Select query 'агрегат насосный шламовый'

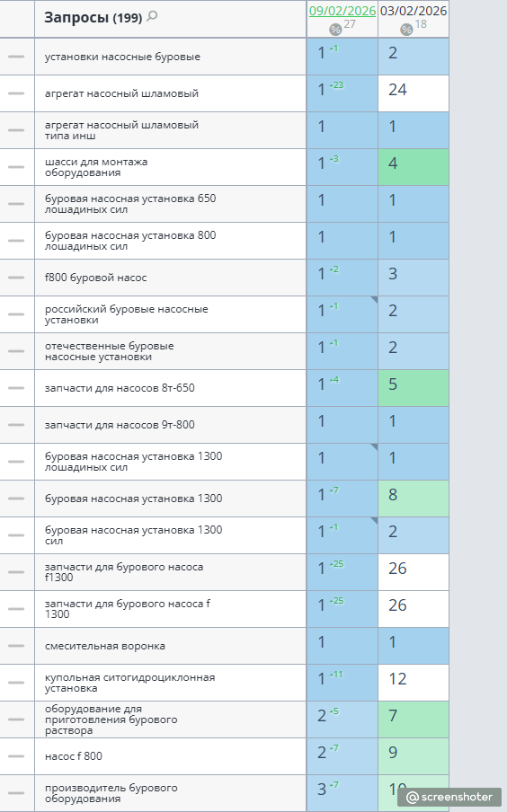[x=122, y=93]
